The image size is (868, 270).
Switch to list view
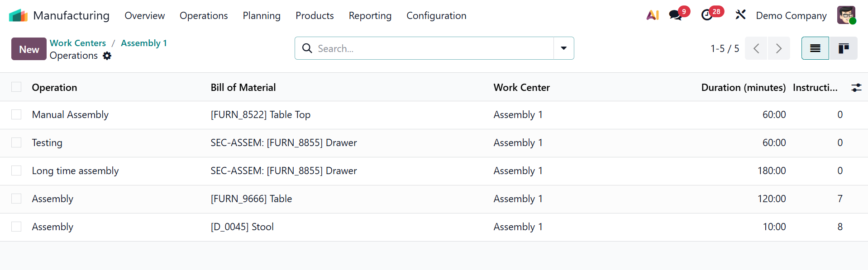click(x=815, y=48)
